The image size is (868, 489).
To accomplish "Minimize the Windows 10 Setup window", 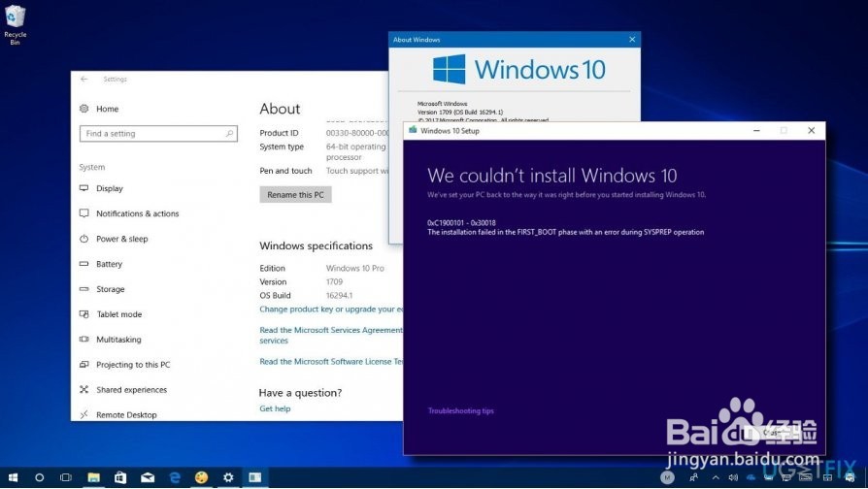I will (x=756, y=131).
